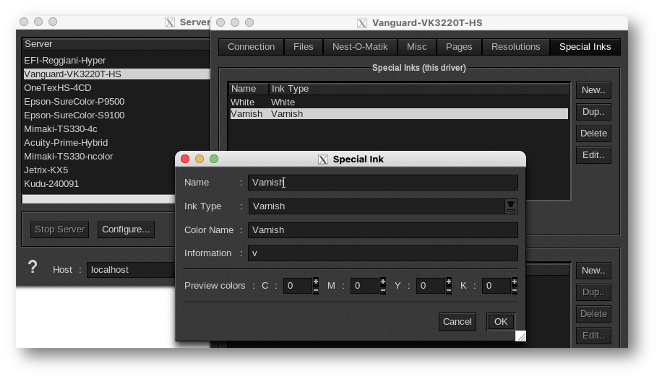
Task: Switch to the Files tab
Action: coord(303,47)
